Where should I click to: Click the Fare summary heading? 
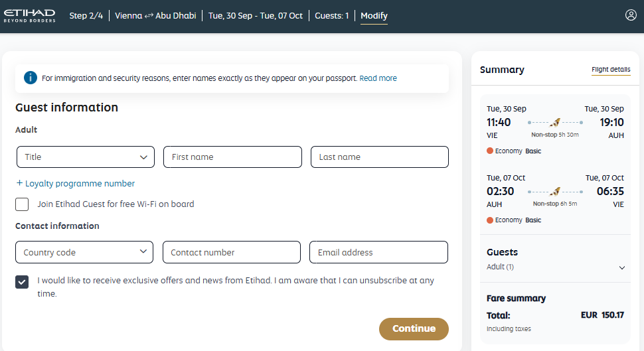[517, 299]
